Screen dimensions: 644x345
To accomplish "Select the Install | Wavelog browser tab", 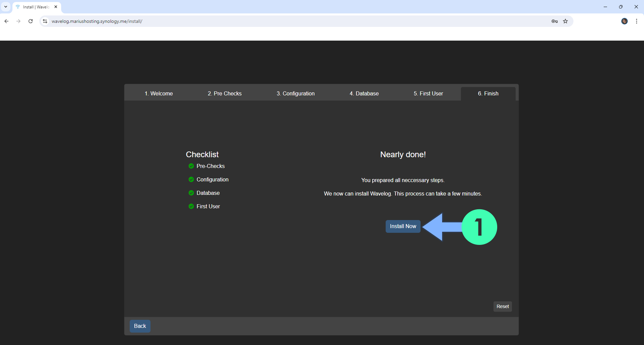I will pyautogui.click(x=37, y=7).
